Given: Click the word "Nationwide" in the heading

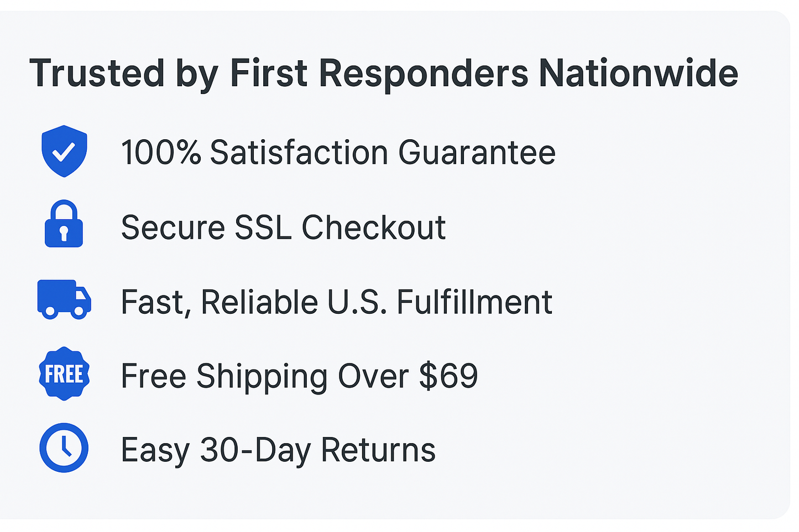Looking at the screenshot, I should (x=638, y=73).
